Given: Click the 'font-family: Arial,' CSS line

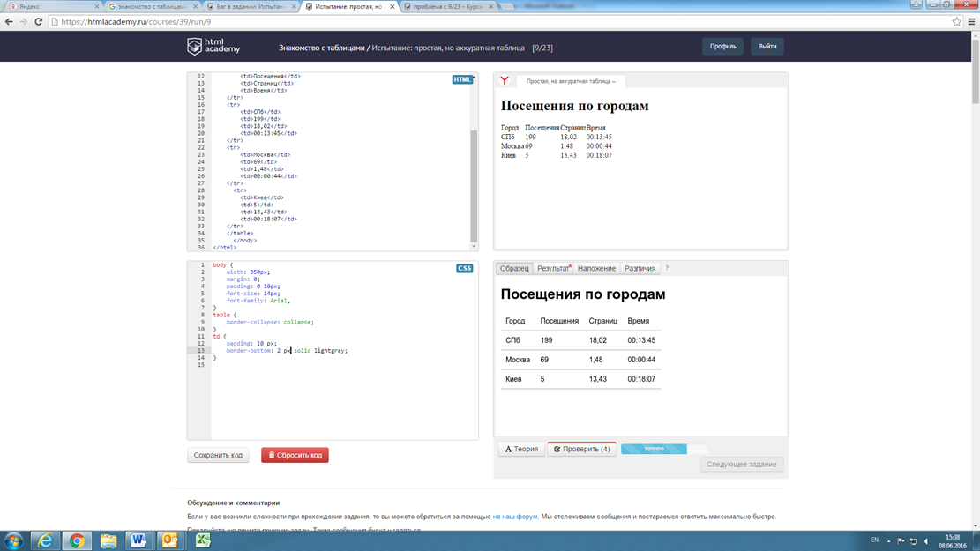Looking at the screenshot, I should coord(258,301).
